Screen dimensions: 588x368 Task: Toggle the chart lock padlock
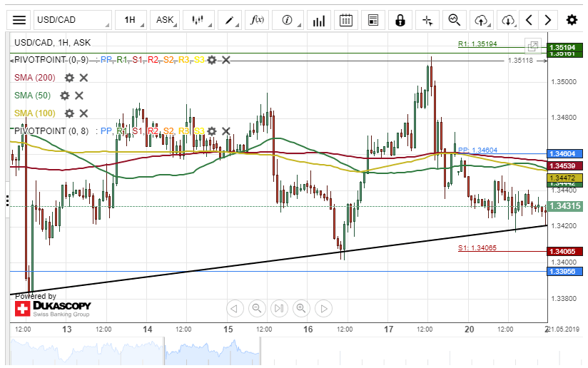coord(400,20)
